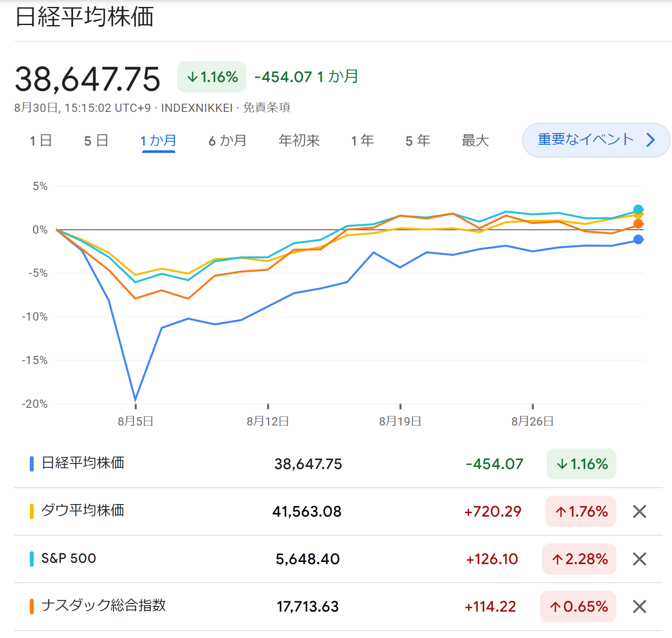Click the 41,563.08 value for ダウ平均株価
This screenshot has height=638, width=672.
307,511
